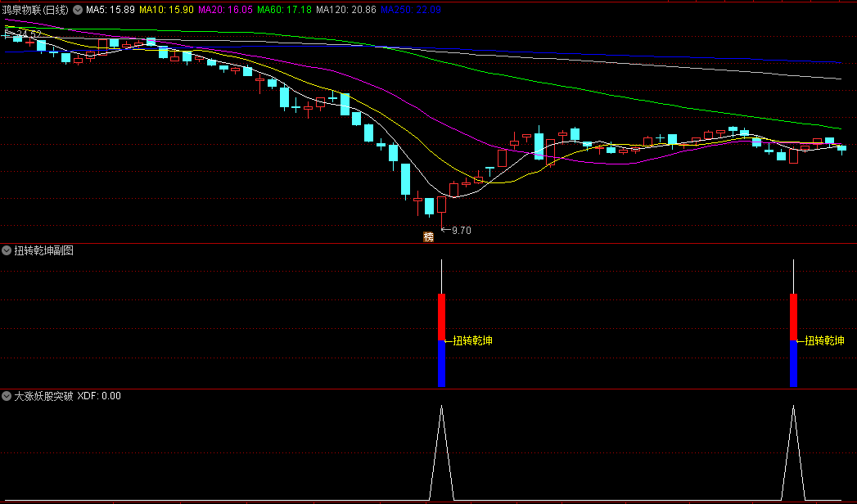Screen dimensions: 857x504
Task: Select the MA250: 22.09 label
Action: pos(410,10)
